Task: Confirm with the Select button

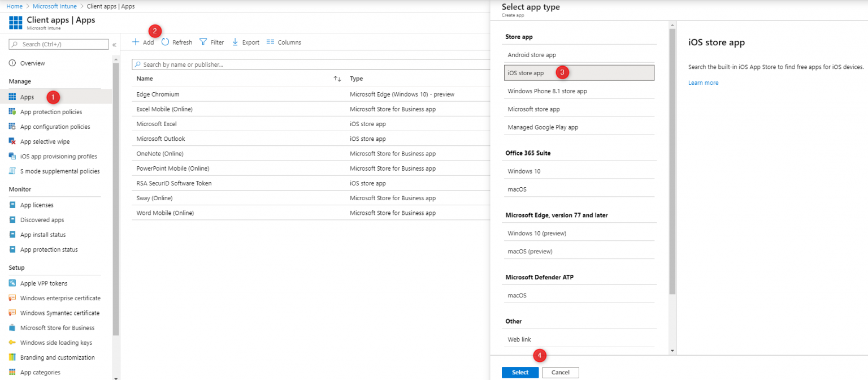Action: [519, 372]
